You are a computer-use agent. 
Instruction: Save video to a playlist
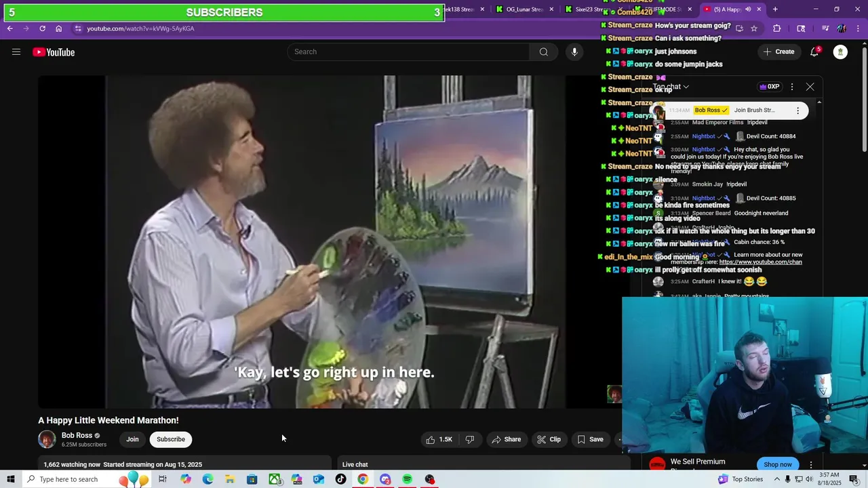(590, 439)
